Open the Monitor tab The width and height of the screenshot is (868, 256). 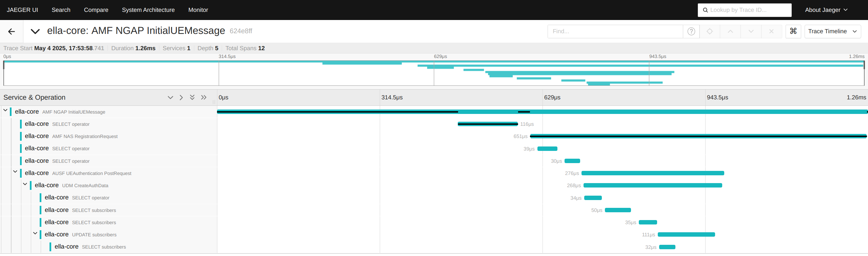point(198,10)
